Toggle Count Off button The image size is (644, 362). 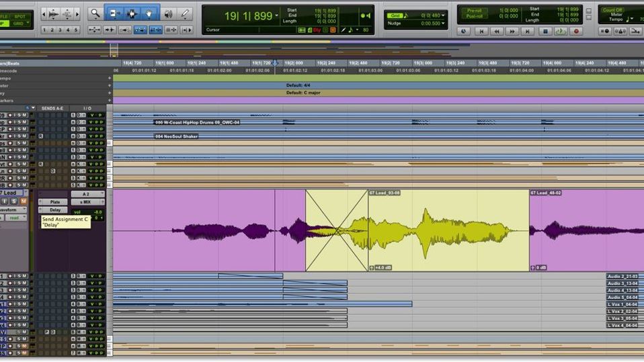[612, 10]
